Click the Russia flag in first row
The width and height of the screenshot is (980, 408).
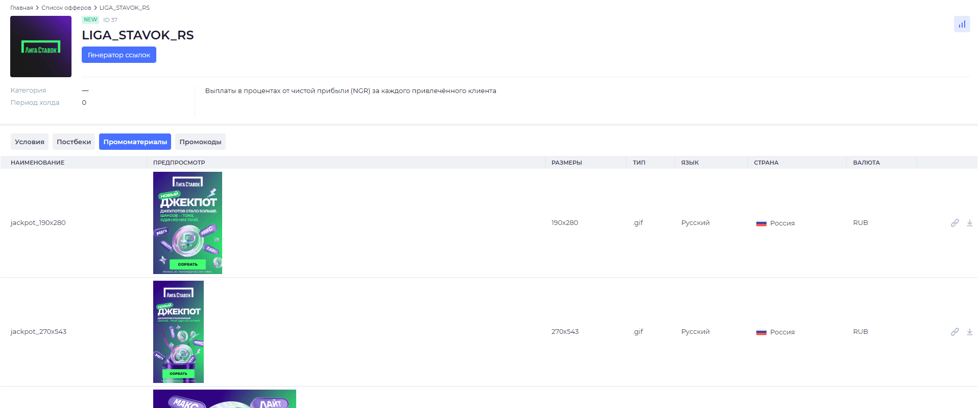pyautogui.click(x=761, y=223)
